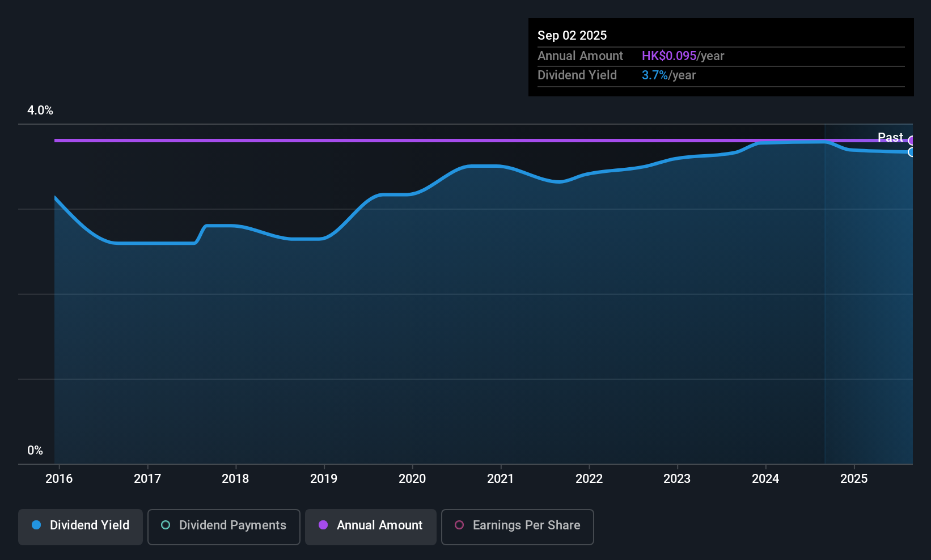Image resolution: width=931 pixels, height=560 pixels.
Task: Select the 2020 label on the x-axis
Action: (x=412, y=478)
